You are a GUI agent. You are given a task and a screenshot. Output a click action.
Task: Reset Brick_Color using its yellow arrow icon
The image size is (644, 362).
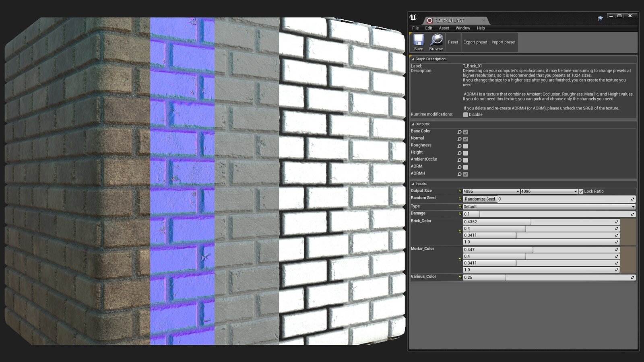pos(460,232)
